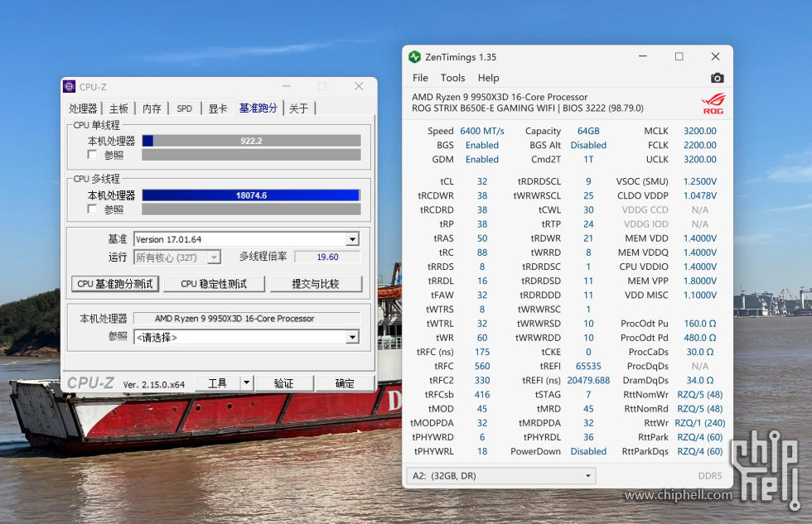Click the CLDO VDDP value 1.0478V
The width and height of the screenshot is (812, 524).
pos(699,195)
